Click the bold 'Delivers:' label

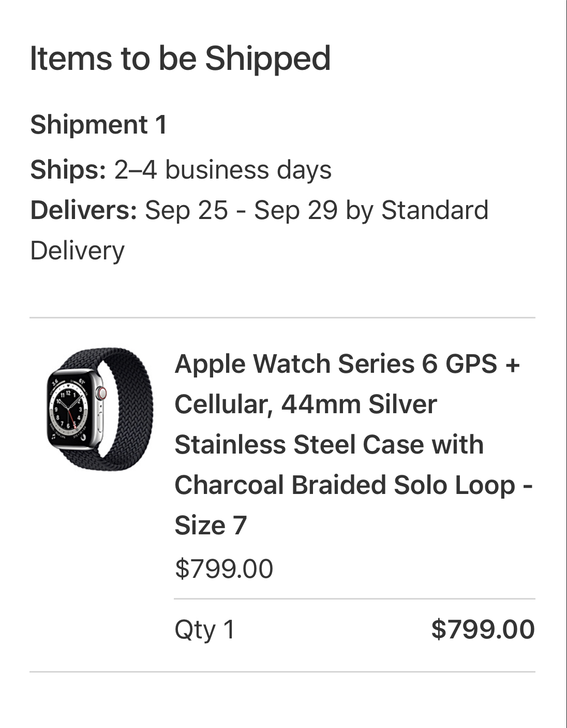click(x=84, y=210)
